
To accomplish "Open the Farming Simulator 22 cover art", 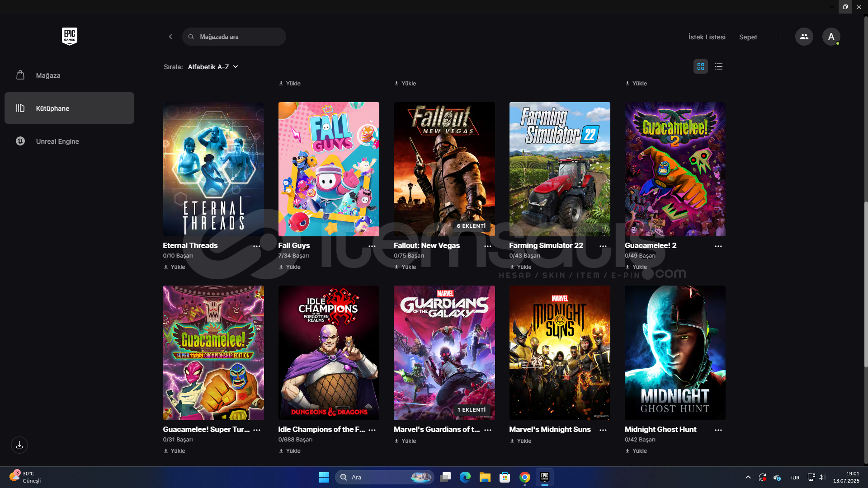I will pyautogui.click(x=560, y=169).
